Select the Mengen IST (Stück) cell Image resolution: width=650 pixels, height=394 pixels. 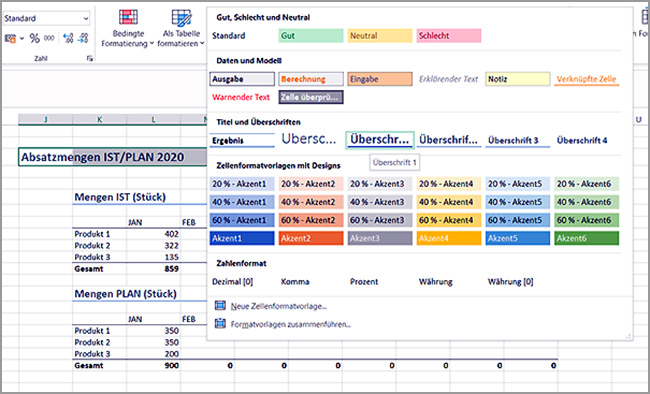(x=120, y=197)
